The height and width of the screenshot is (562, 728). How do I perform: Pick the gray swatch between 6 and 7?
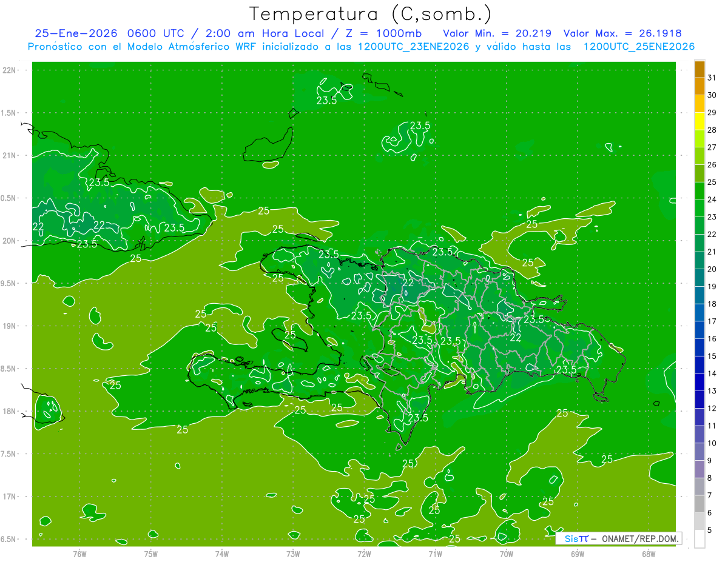(x=699, y=504)
